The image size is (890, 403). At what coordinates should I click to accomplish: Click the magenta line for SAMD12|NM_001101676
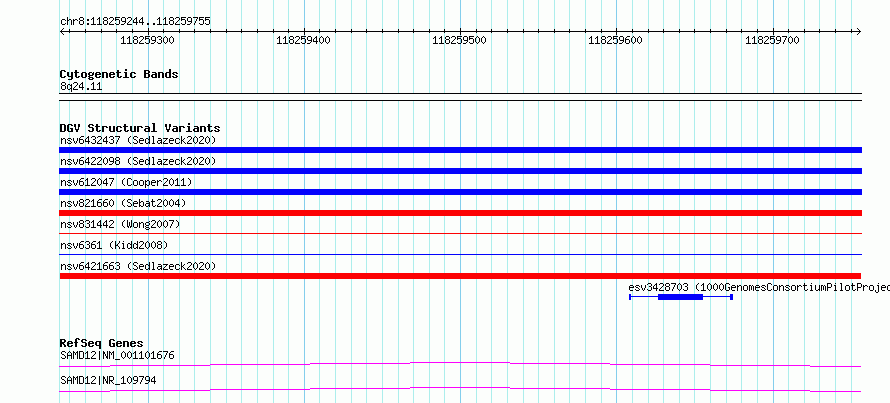pos(460,364)
